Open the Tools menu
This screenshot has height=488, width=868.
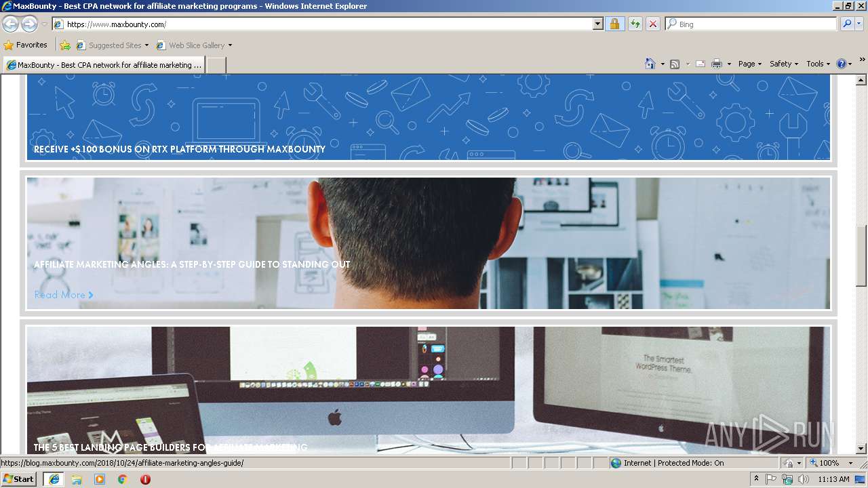(x=818, y=64)
